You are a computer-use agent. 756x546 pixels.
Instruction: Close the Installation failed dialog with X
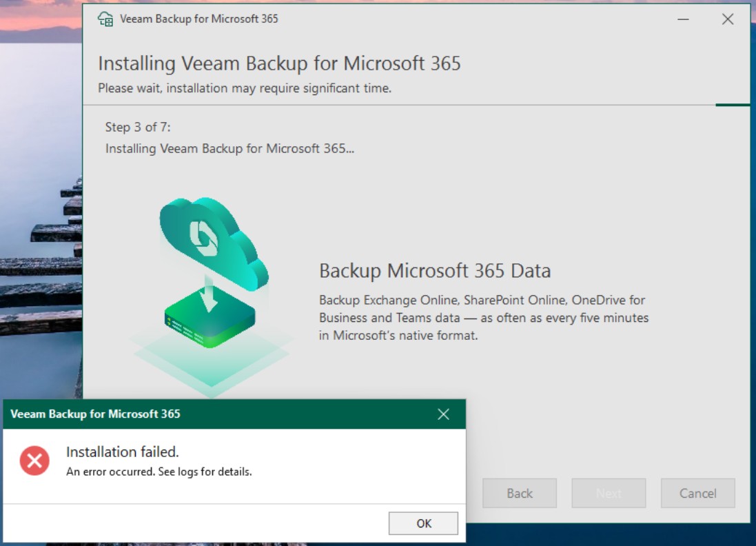click(x=443, y=414)
